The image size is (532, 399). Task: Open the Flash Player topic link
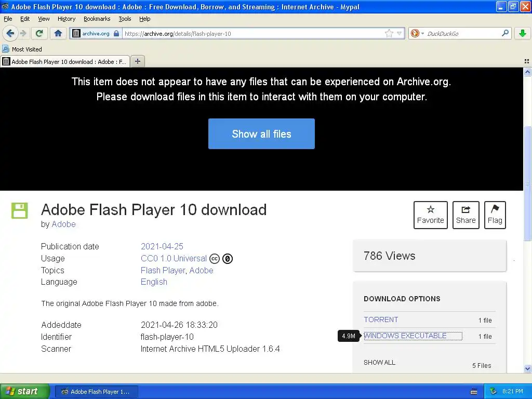pos(163,270)
